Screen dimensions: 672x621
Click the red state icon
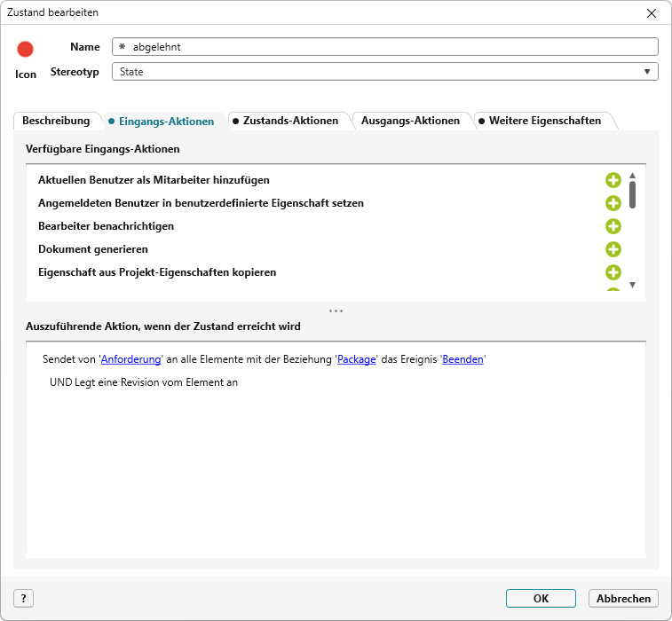click(26, 50)
